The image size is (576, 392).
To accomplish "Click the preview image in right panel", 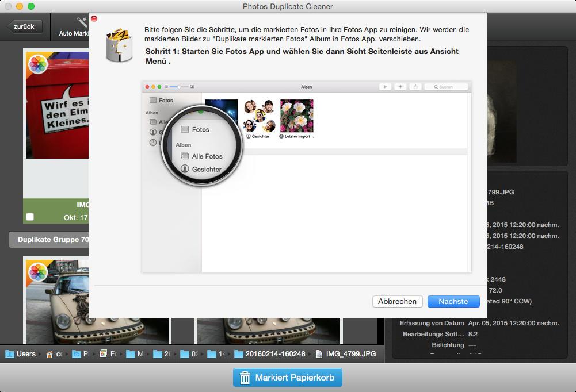I will coord(502,112).
